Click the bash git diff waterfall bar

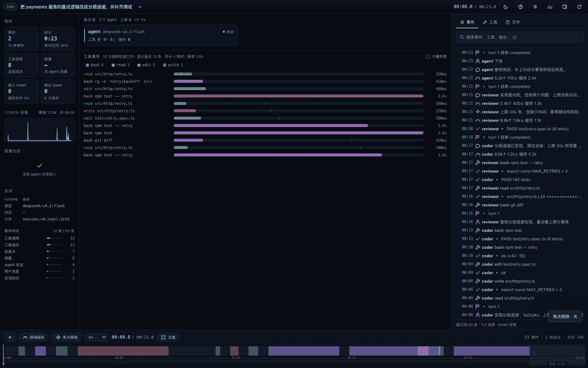tap(188, 141)
